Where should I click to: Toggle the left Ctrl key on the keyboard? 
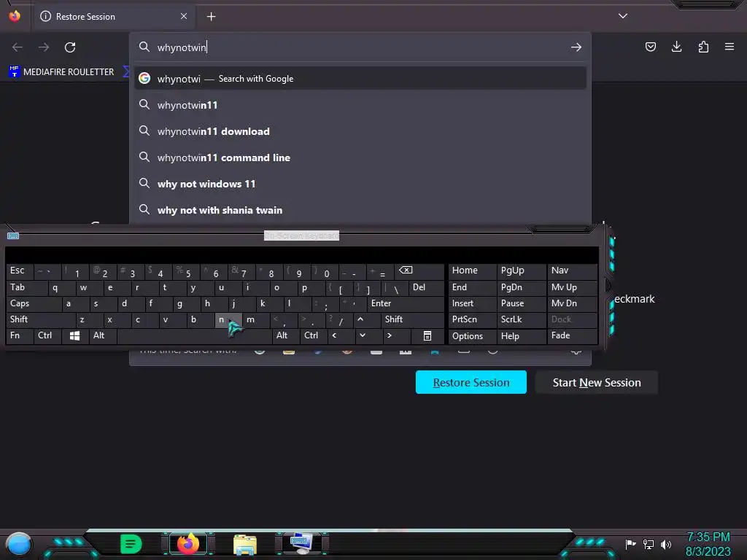(47, 335)
